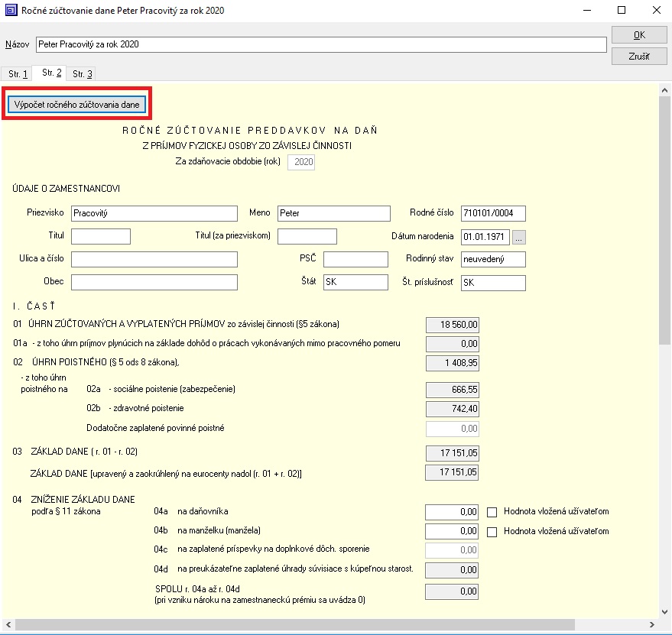Click the row 01 value 18 560,00
Image resolution: width=672 pixels, height=635 pixels.
(x=452, y=325)
